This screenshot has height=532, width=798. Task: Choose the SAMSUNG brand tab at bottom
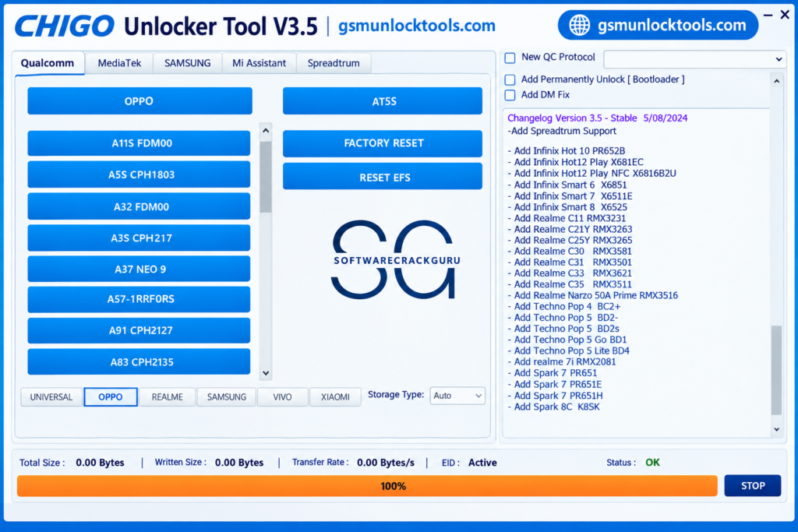227,397
